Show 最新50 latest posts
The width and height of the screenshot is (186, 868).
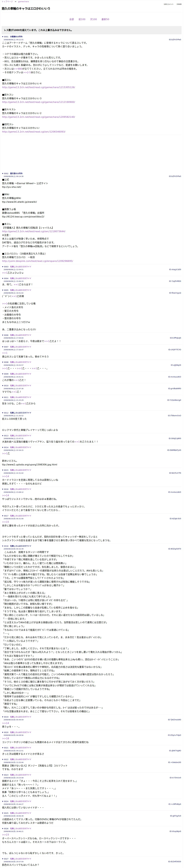[x=105, y=19]
